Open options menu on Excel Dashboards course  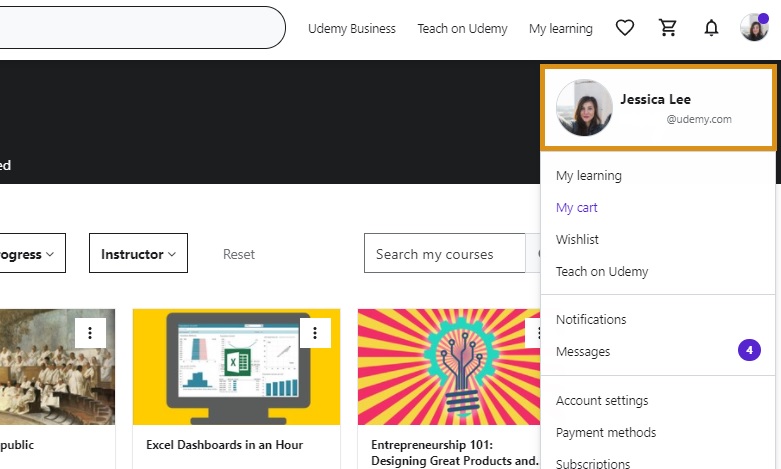[315, 333]
